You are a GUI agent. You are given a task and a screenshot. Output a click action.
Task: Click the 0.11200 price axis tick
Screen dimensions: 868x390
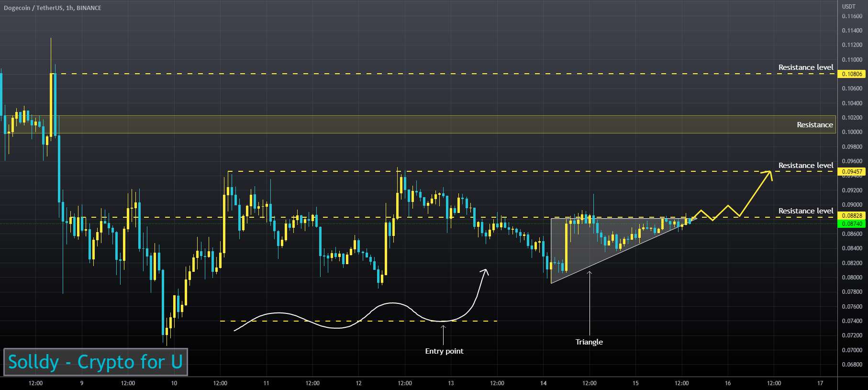coord(852,45)
